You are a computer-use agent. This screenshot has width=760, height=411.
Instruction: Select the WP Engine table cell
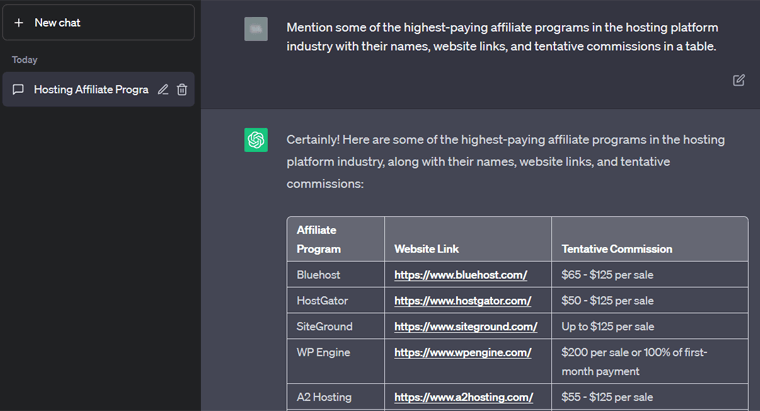coord(336,361)
